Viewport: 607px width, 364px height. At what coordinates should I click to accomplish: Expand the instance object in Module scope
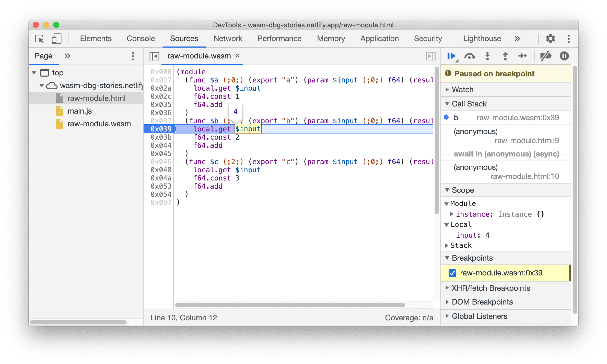[452, 214]
